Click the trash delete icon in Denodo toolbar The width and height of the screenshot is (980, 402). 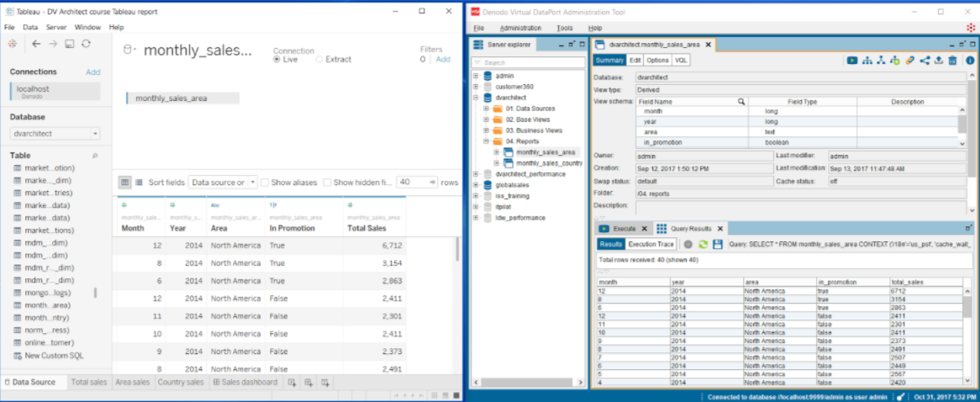pyautogui.click(x=952, y=60)
